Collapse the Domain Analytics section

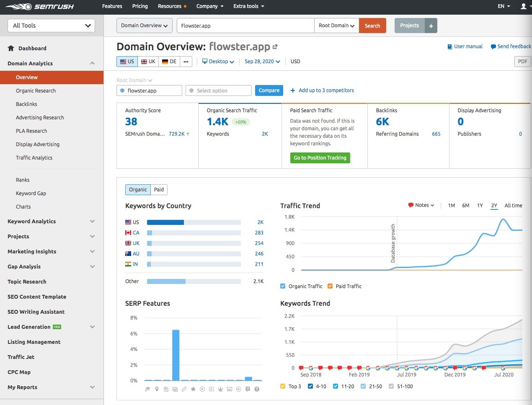pyautogui.click(x=92, y=63)
